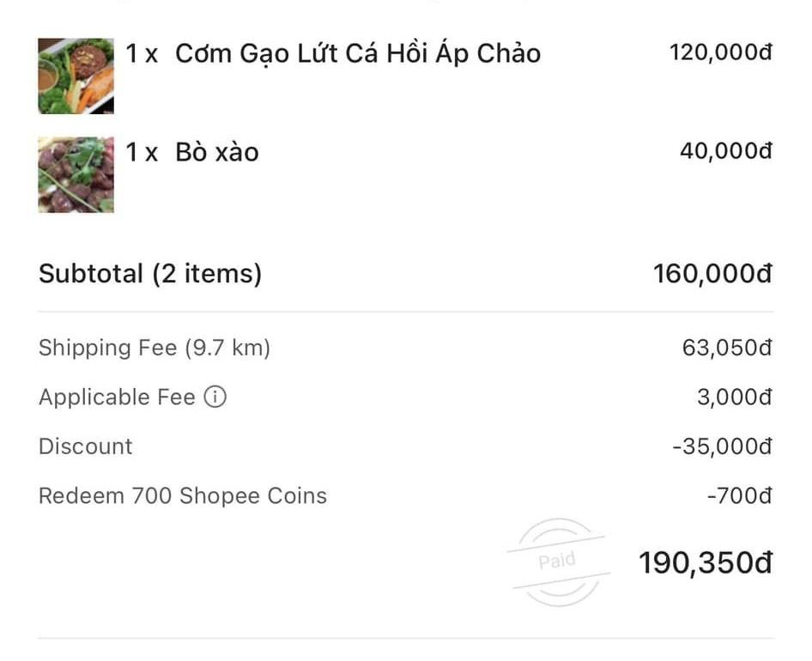Click the Paid stamp icon
This screenshot has width=812, height=661.
click(x=558, y=562)
